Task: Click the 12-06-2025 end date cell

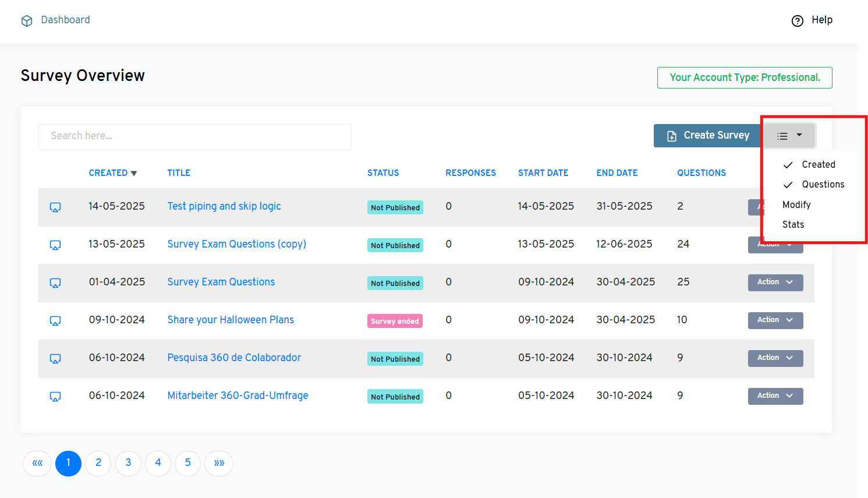Action: (624, 244)
